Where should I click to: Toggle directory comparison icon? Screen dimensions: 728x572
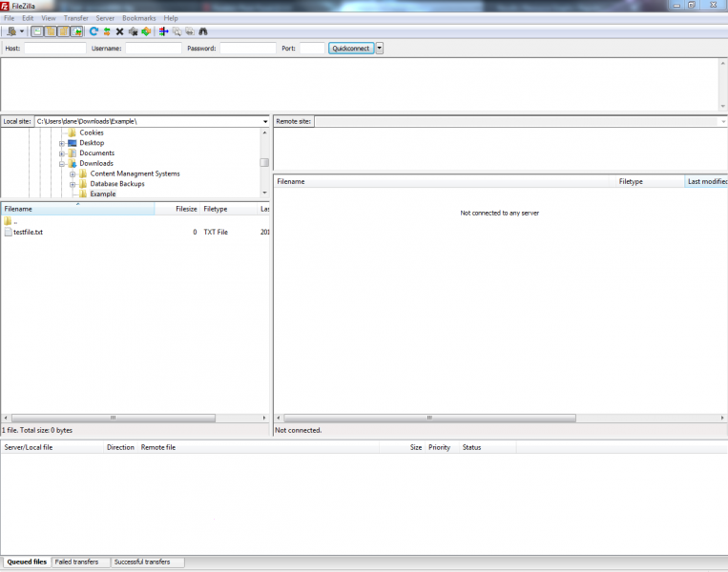pyautogui.click(x=177, y=31)
